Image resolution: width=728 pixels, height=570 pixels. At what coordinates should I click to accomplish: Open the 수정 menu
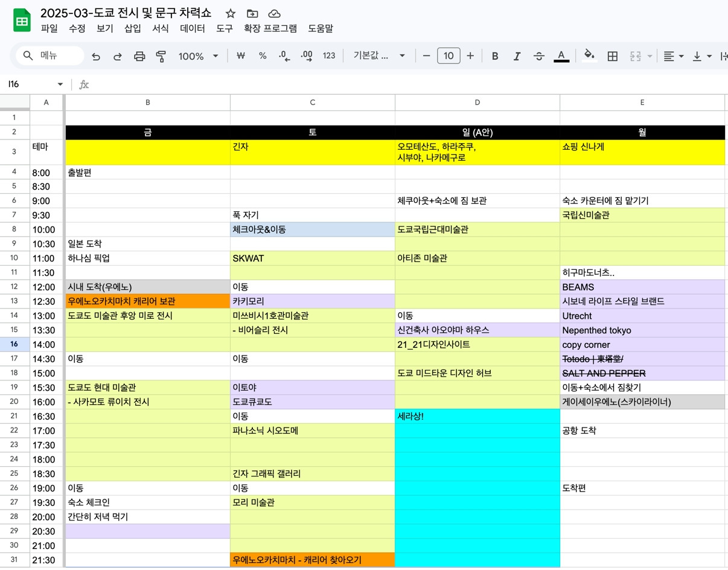pyautogui.click(x=77, y=28)
